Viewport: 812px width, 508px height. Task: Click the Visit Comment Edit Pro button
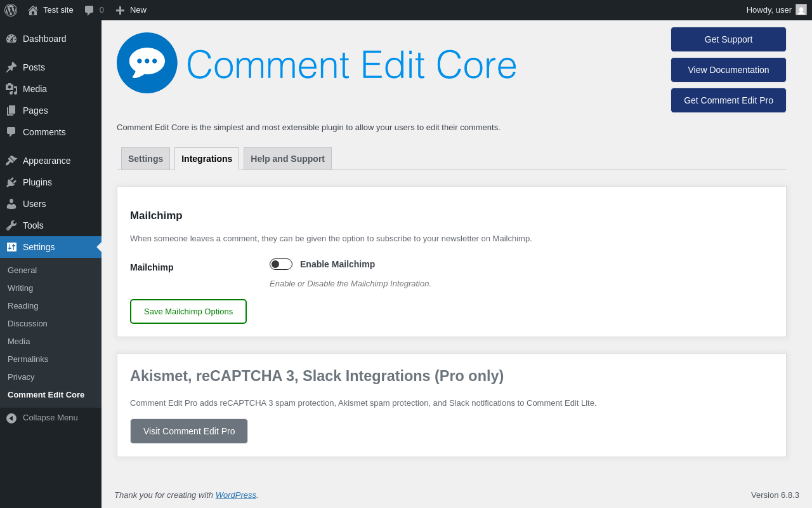click(x=189, y=431)
